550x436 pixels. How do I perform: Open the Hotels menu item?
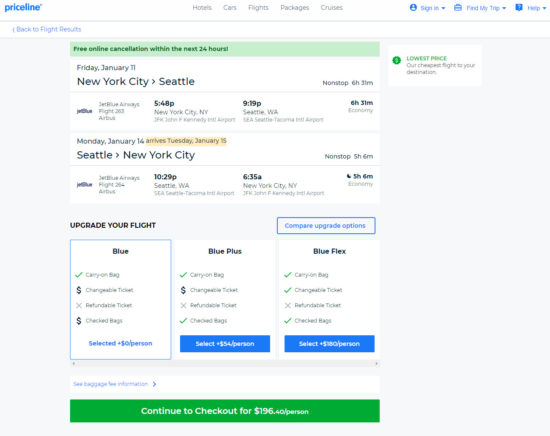pyautogui.click(x=202, y=7)
